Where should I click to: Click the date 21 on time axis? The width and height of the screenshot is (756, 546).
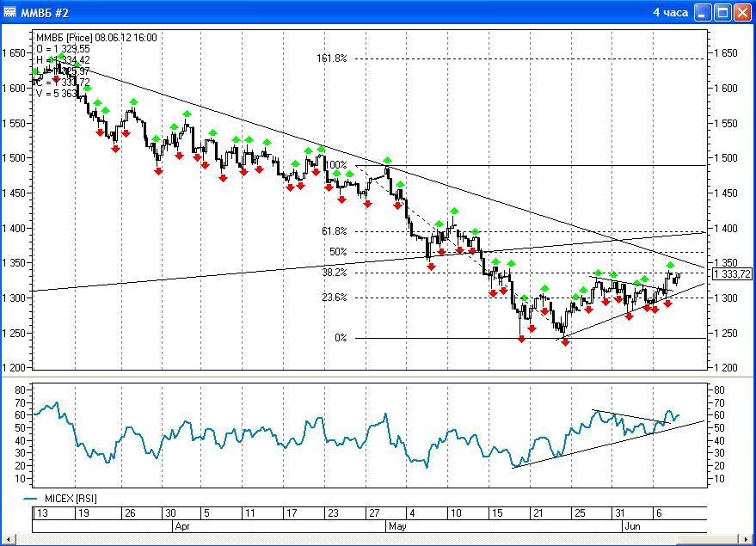[538, 513]
